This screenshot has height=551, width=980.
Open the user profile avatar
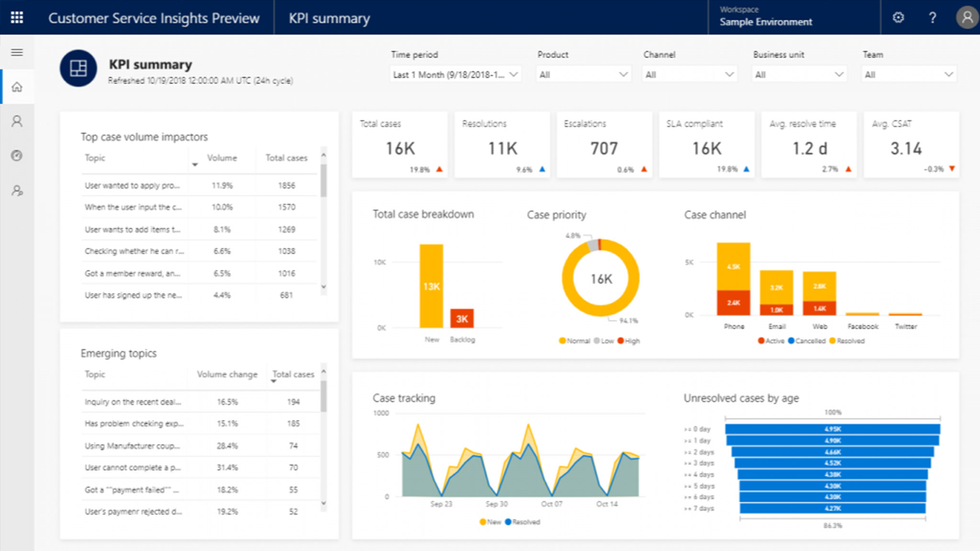[x=967, y=18]
